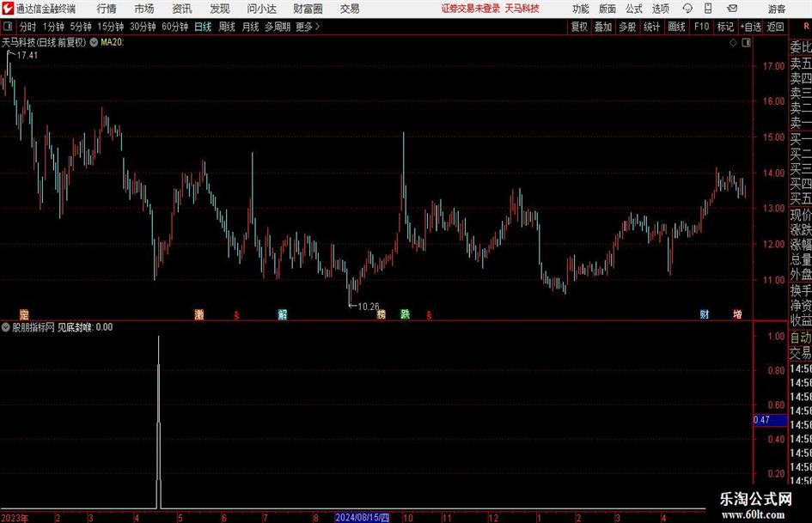Click the 榜 event marker on chart
812x523 pixels.
tap(382, 314)
